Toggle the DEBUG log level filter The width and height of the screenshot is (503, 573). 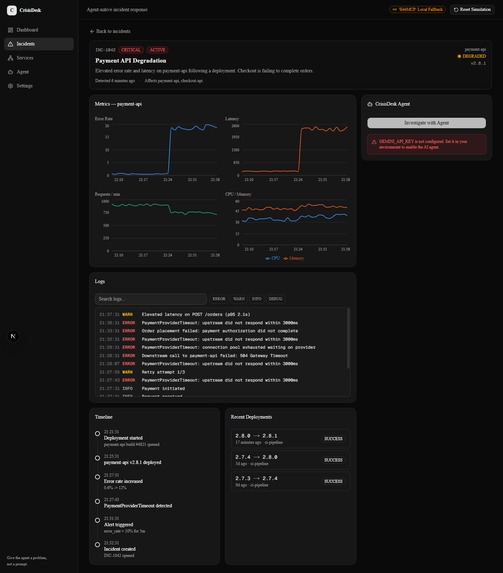point(275,299)
